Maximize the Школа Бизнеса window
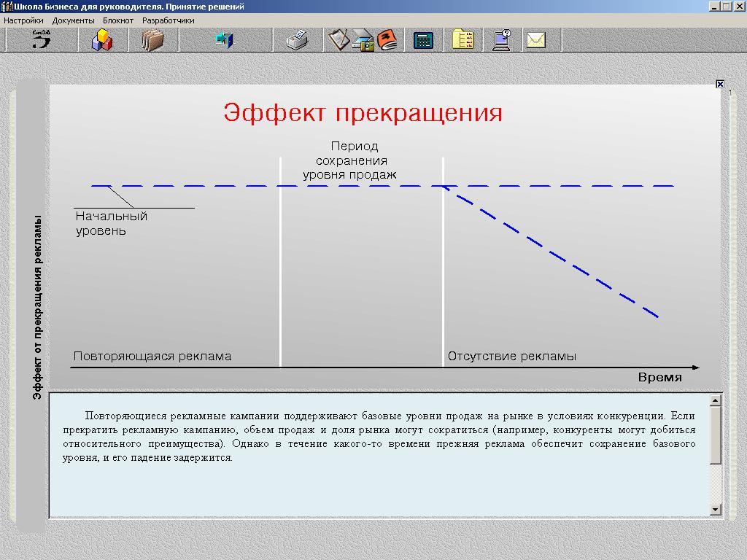The image size is (747, 560). pyautogui.click(x=726, y=6)
